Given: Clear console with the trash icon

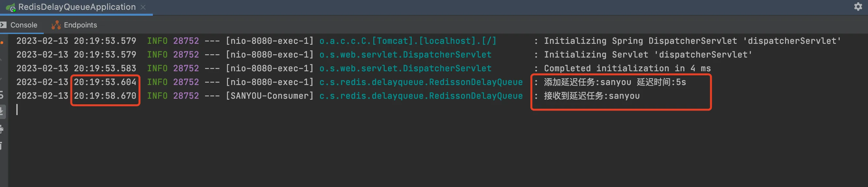Looking at the screenshot, I should click(2, 146).
